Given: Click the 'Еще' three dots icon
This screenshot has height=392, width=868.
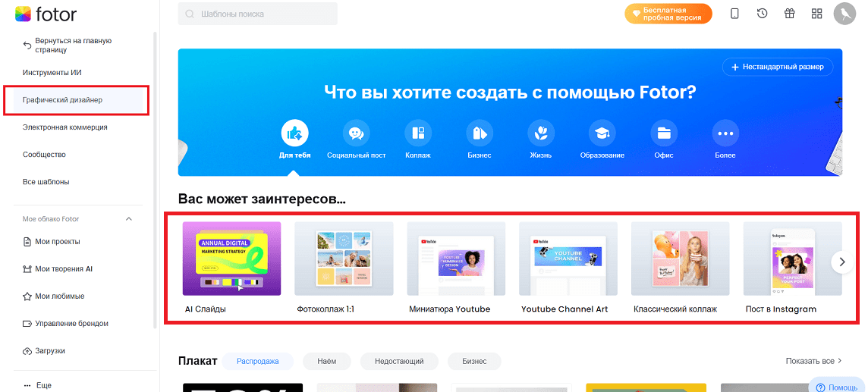Looking at the screenshot, I should point(27,385).
